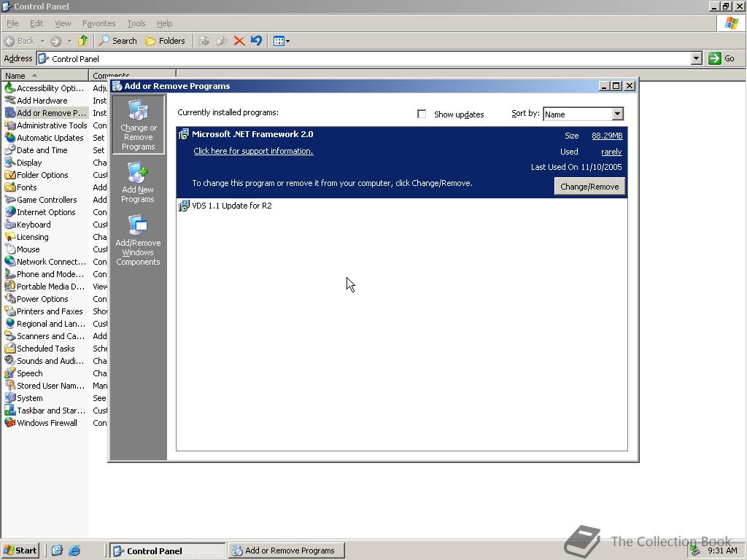Click the Fonts folder icon
This screenshot has height=560, width=747.
(x=9, y=187)
